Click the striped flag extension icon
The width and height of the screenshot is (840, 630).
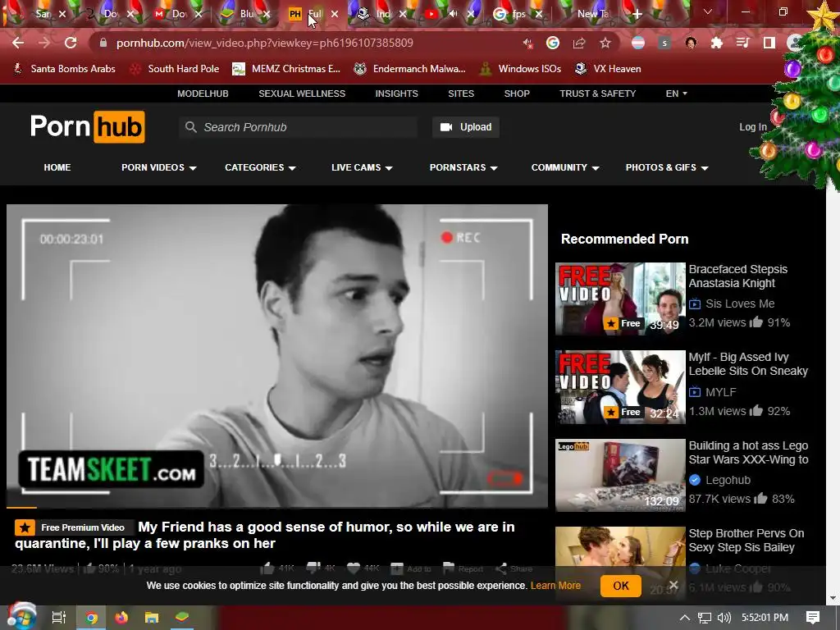coord(638,43)
